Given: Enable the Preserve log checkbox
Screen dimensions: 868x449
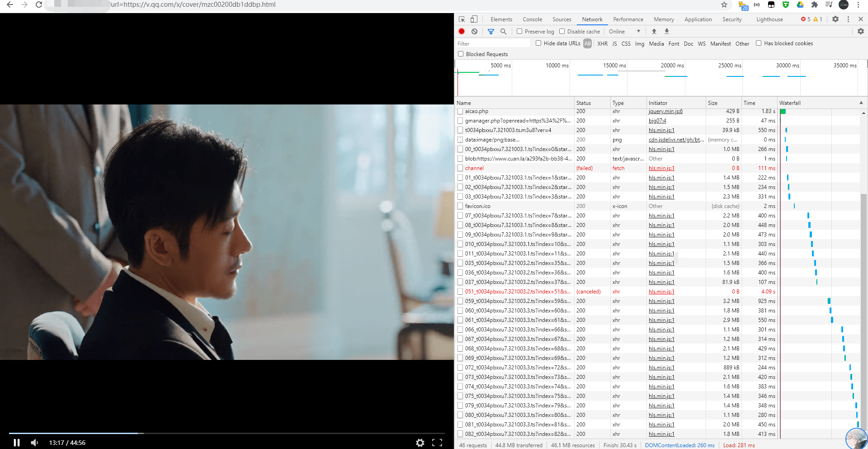Looking at the screenshot, I should [519, 31].
